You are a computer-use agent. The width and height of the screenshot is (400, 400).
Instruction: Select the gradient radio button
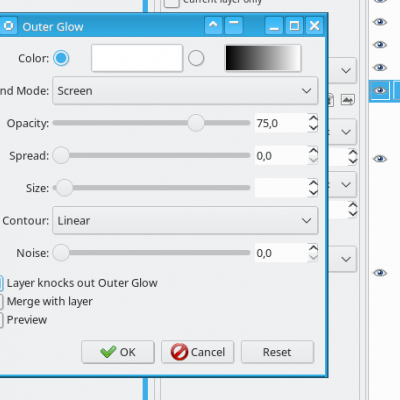(x=196, y=58)
